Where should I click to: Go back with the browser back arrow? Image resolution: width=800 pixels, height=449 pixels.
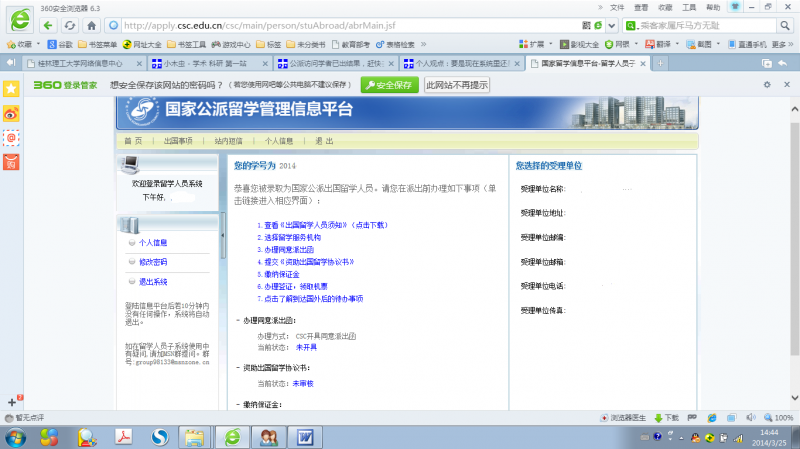point(48,26)
